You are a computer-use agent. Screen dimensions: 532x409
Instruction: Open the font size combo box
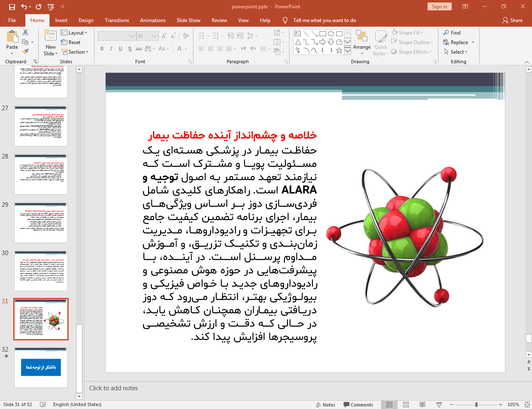click(x=148, y=36)
